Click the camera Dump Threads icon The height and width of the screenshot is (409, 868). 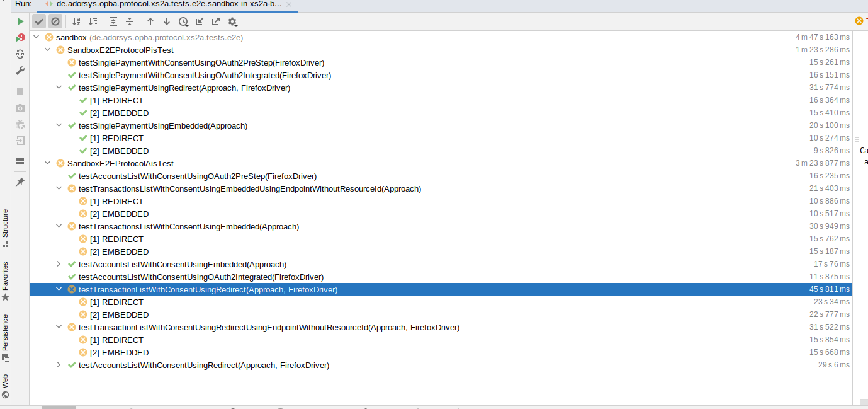[20, 108]
